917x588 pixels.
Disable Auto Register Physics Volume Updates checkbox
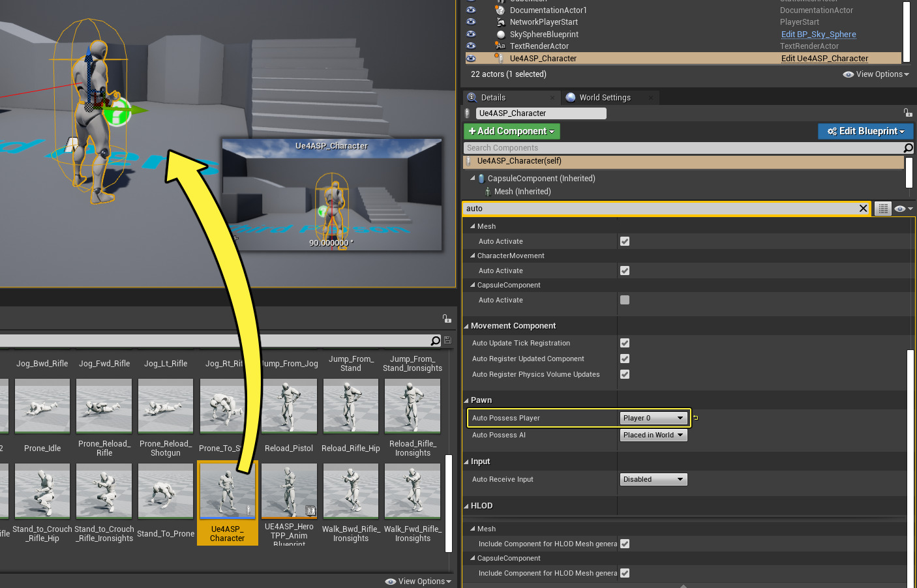point(624,374)
